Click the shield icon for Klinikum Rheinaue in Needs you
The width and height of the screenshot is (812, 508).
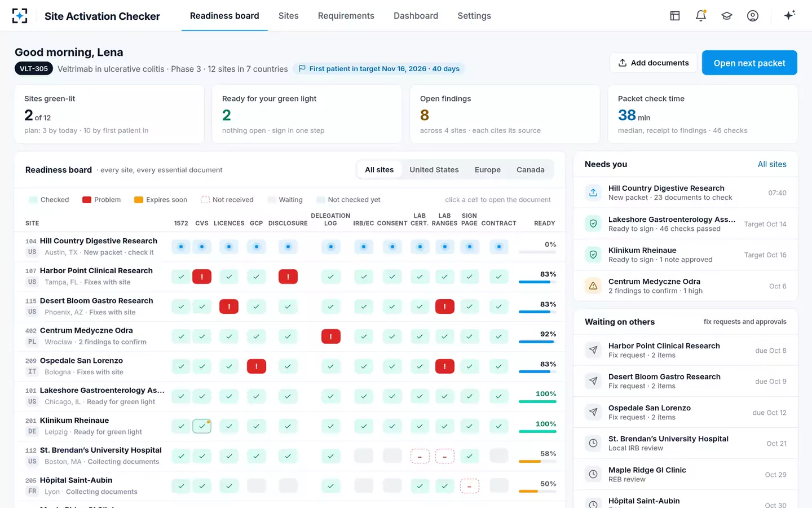(x=593, y=255)
